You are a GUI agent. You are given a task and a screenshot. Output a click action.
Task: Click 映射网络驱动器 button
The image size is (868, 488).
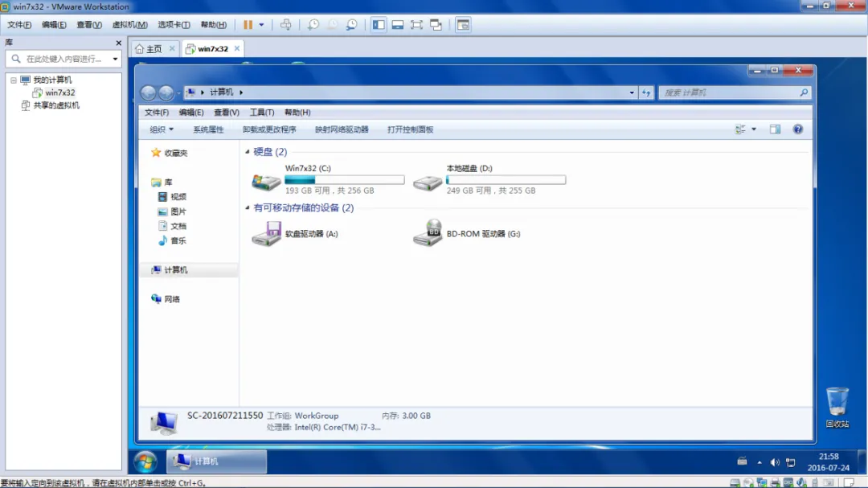pyautogui.click(x=342, y=129)
